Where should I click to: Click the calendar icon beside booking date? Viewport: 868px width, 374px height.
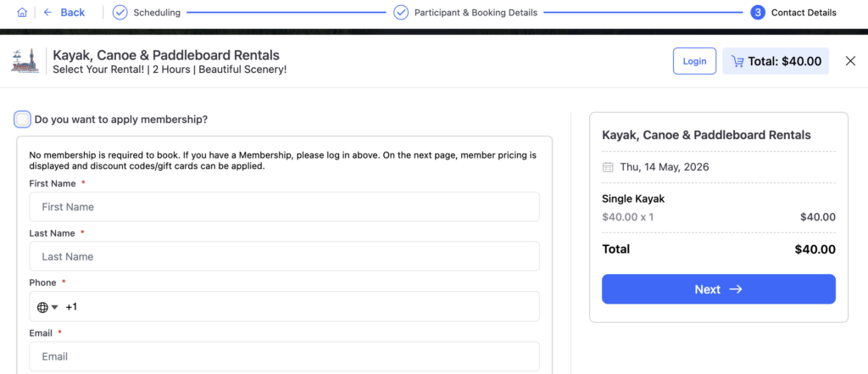608,167
